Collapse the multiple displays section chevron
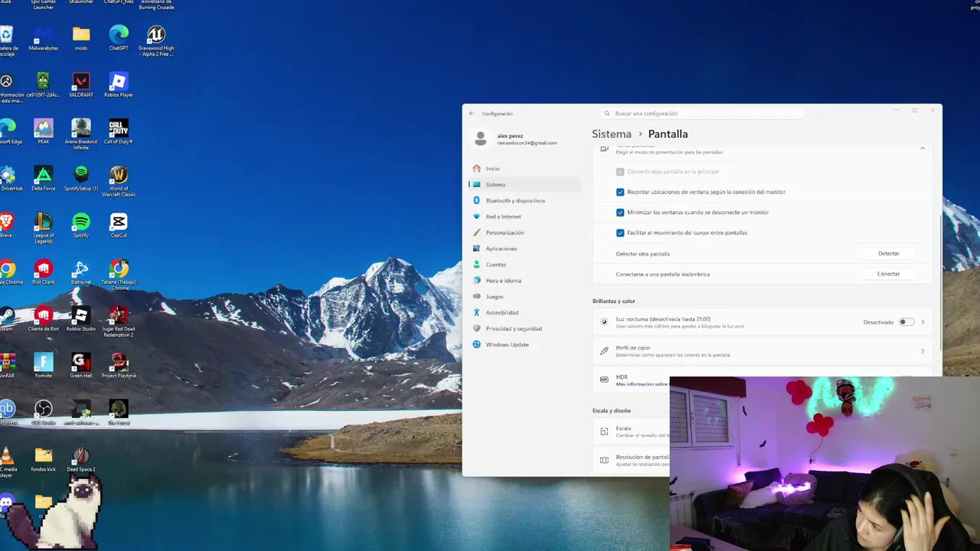 coord(923,148)
